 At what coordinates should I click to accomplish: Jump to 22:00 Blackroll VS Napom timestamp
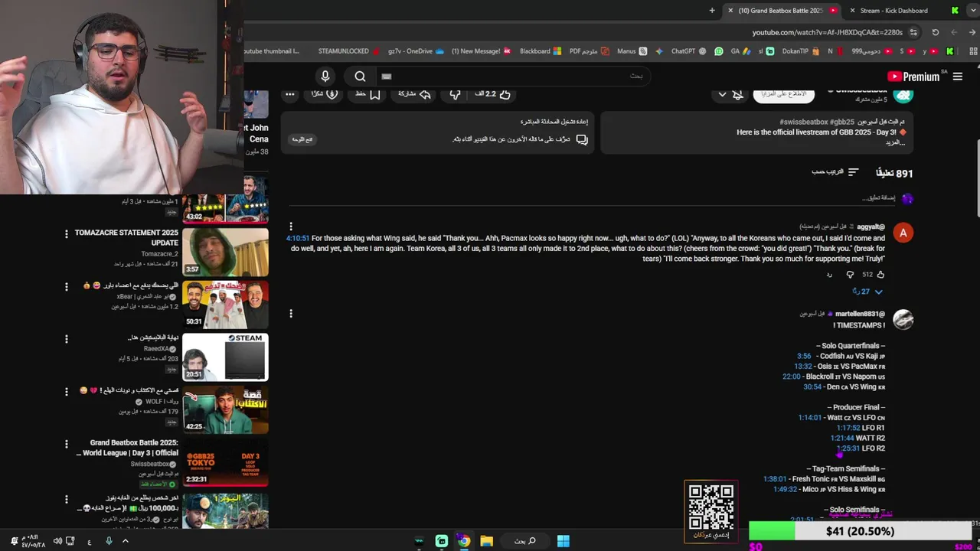(792, 377)
